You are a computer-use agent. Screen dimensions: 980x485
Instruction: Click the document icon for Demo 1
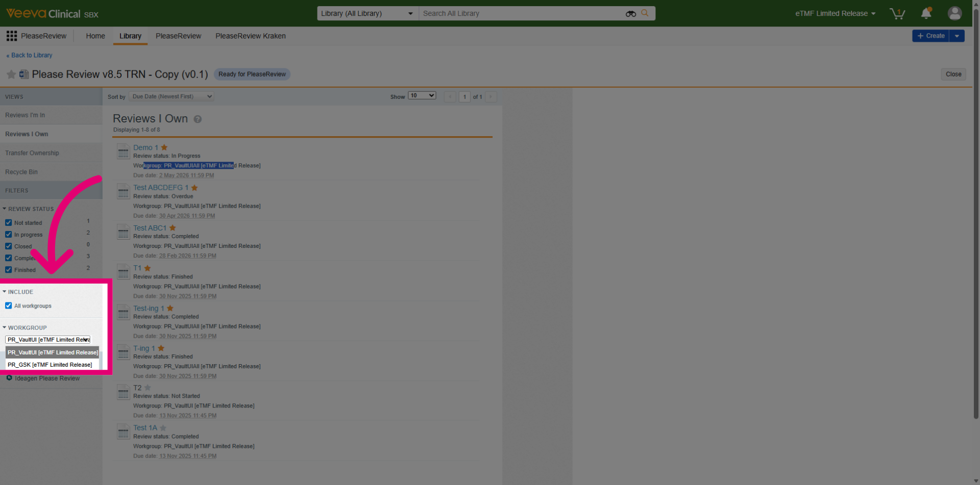pos(123,151)
